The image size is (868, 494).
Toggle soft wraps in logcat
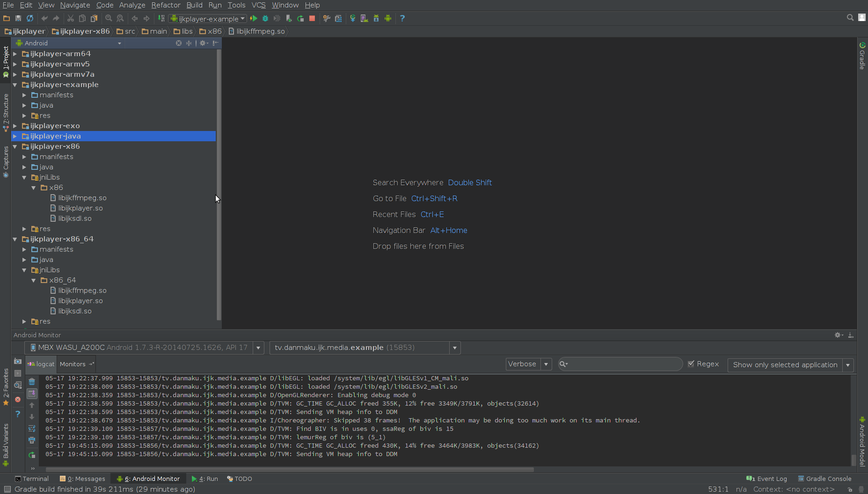(x=32, y=429)
